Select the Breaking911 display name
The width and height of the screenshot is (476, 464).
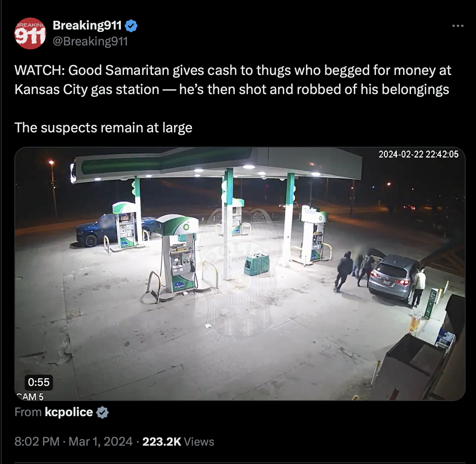click(x=87, y=25)
